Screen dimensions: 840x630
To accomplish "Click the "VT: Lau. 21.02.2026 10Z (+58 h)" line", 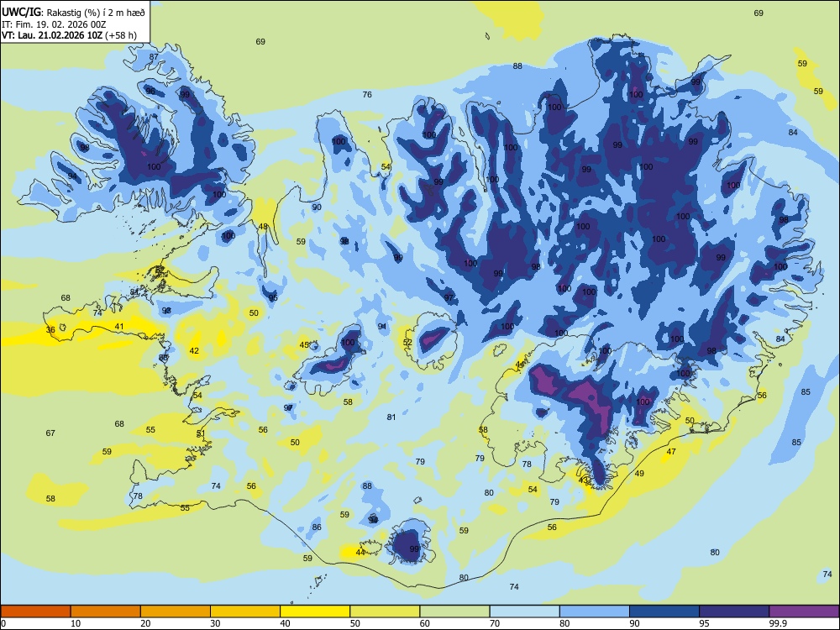I will pos(69,36).
